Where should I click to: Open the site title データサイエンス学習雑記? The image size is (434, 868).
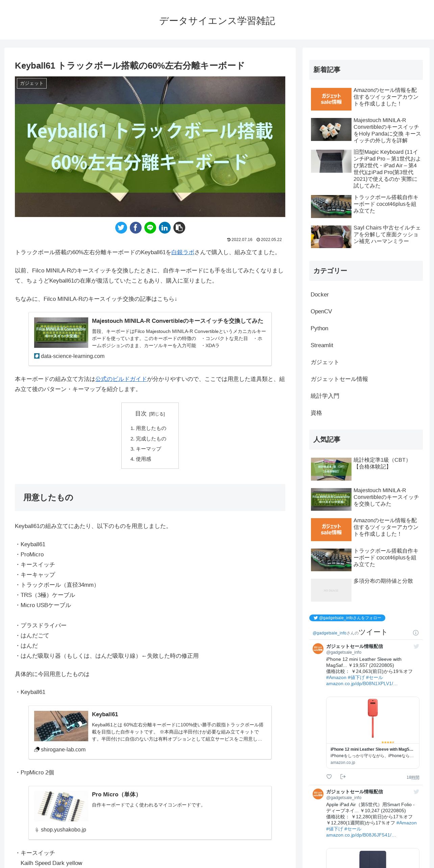coord(217,21)
